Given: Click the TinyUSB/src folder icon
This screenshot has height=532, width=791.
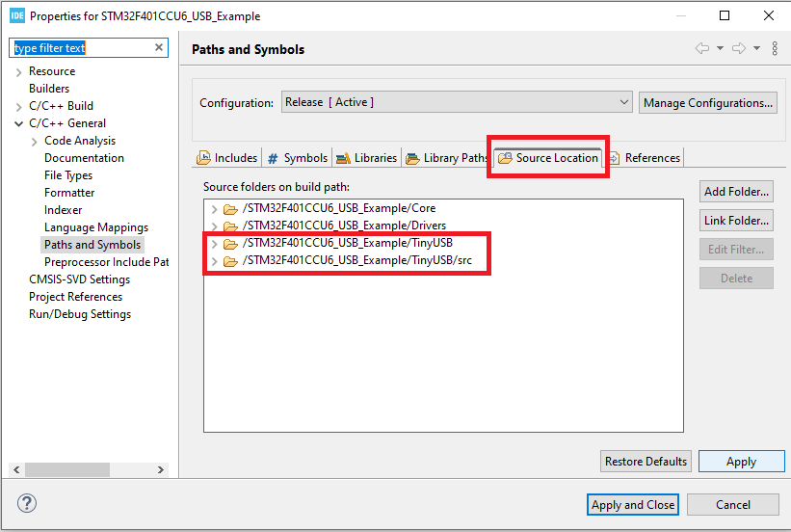Looking at the screenshot, I should (230, 261).
